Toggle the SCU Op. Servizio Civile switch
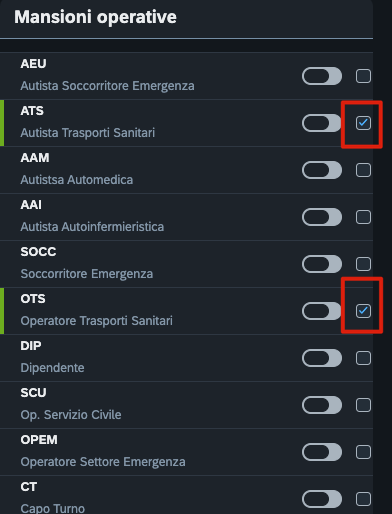The width and height of the screenshot is (392, 514). [x=322, y=405]
